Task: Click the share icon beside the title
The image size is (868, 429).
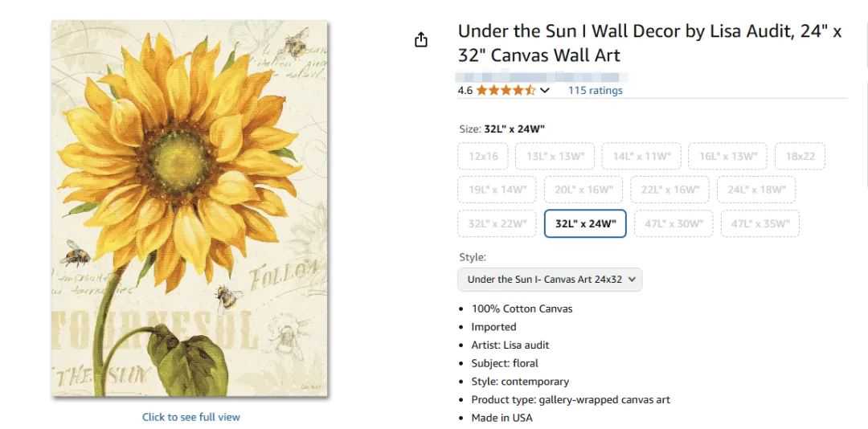Action: point(421,40)
